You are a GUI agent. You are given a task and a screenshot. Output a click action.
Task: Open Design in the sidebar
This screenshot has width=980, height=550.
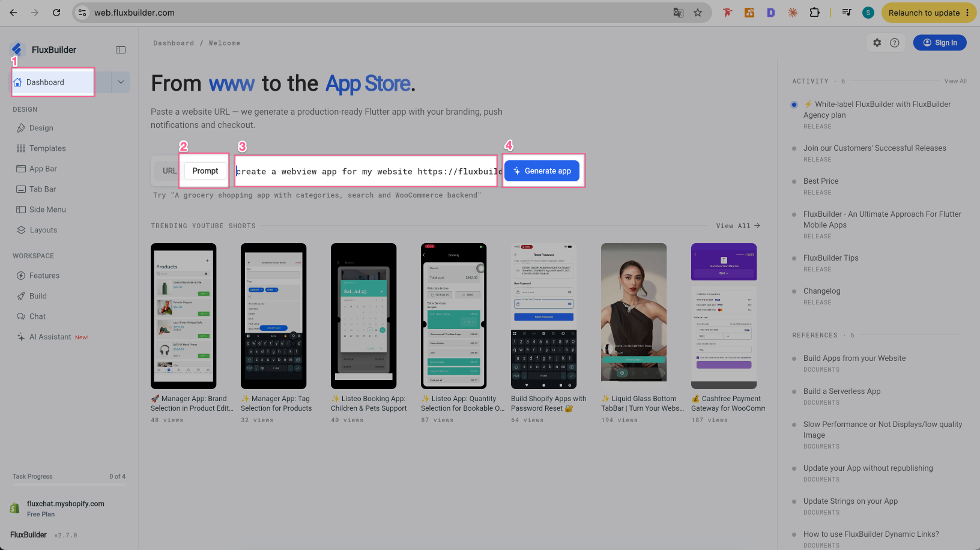click(x=41, y=128)
